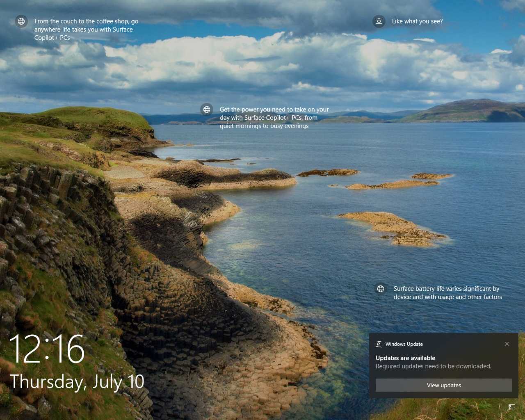
Task: Click the network status icon at the bottom right
Action: pos(511,407)
